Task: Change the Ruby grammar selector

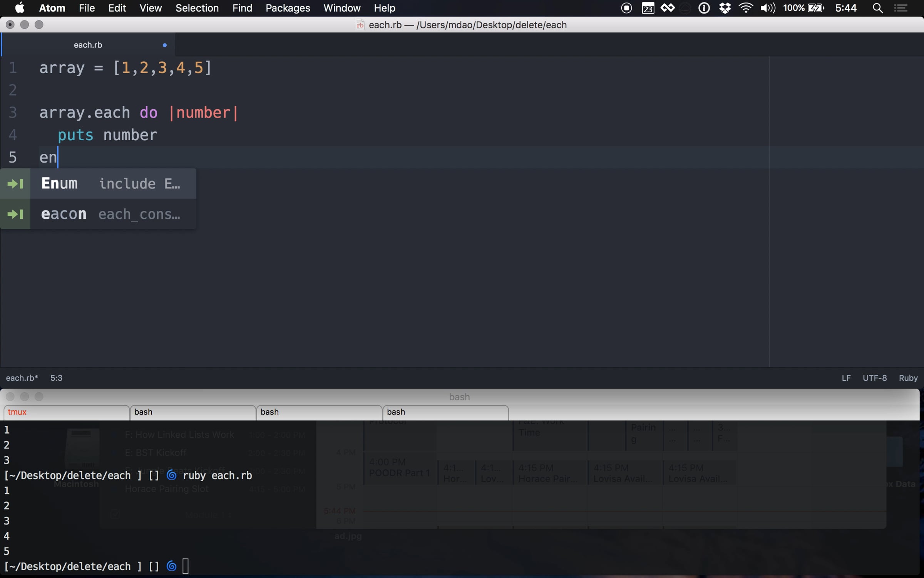Action: pos(908,378)
